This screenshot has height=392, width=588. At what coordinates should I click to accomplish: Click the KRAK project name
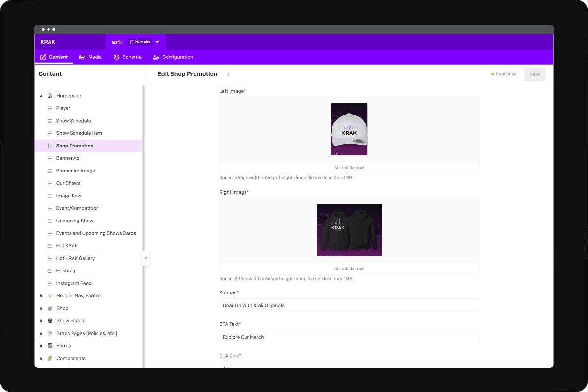(x=48, y=42)
